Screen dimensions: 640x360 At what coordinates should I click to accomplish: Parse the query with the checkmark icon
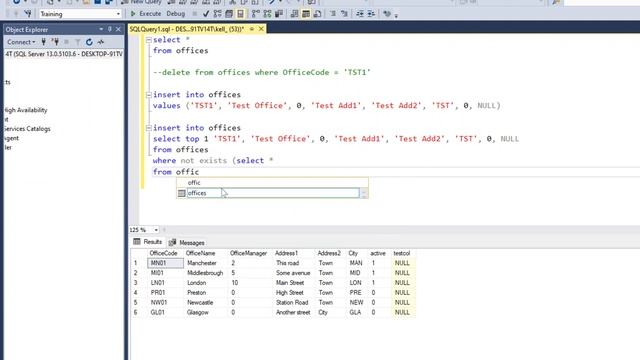pos(206,14)
